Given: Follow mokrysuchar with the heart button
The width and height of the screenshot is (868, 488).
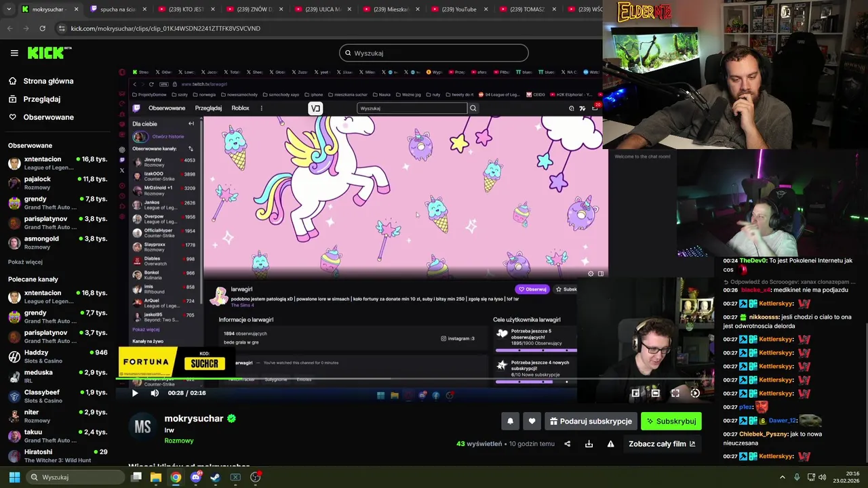Looking at the screenshot, I should click(532, 421).
